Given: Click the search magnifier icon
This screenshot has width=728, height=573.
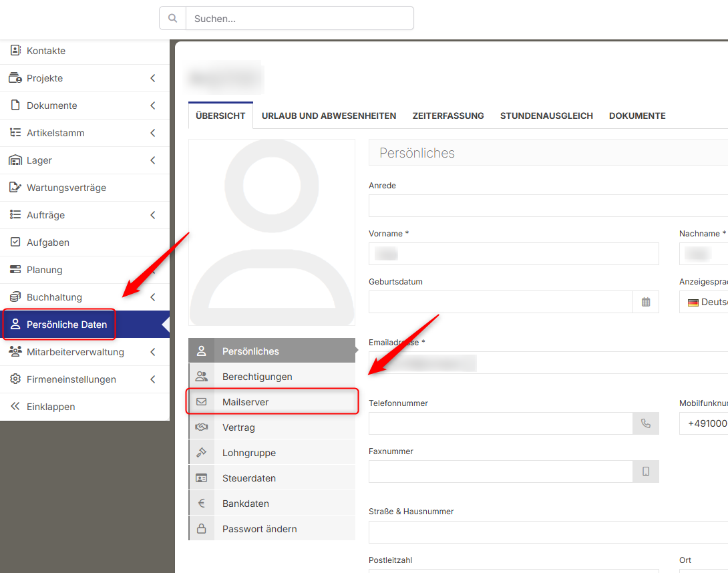Looking at the screenshot, I should (172, 19).
